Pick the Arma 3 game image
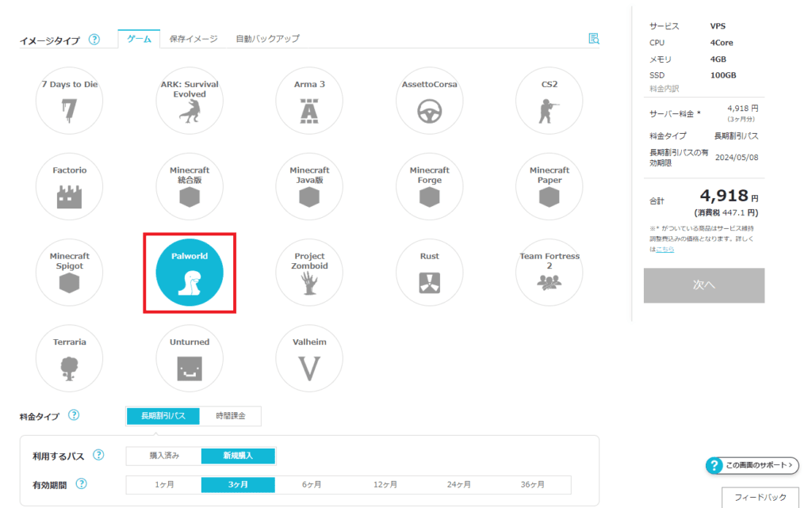Viewport: 812px width, 508px height. (309, 101)
